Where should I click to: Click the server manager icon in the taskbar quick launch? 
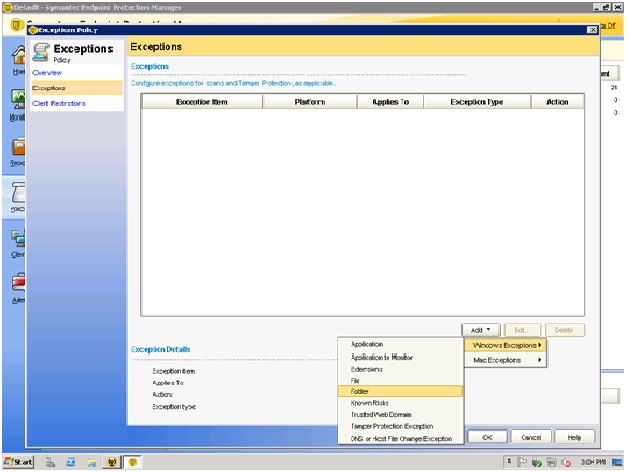click(x=50, y=462)
